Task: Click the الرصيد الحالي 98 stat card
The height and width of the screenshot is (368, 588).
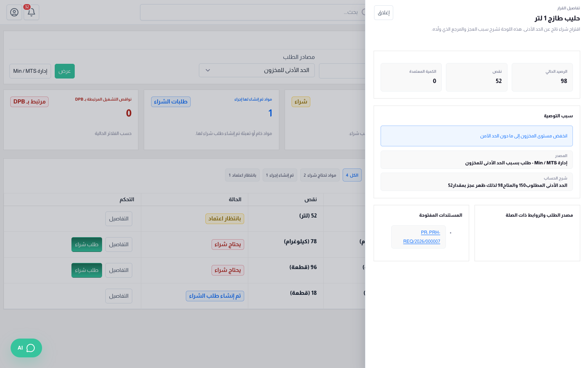Action: click(542, 77)
